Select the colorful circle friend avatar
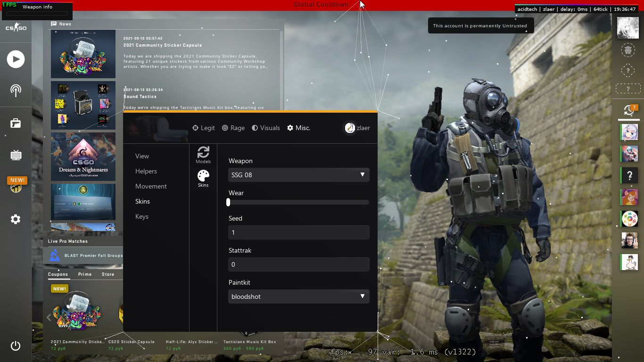Image resolution: width=644 pixels, height=362 pixels. pos(629,219)
